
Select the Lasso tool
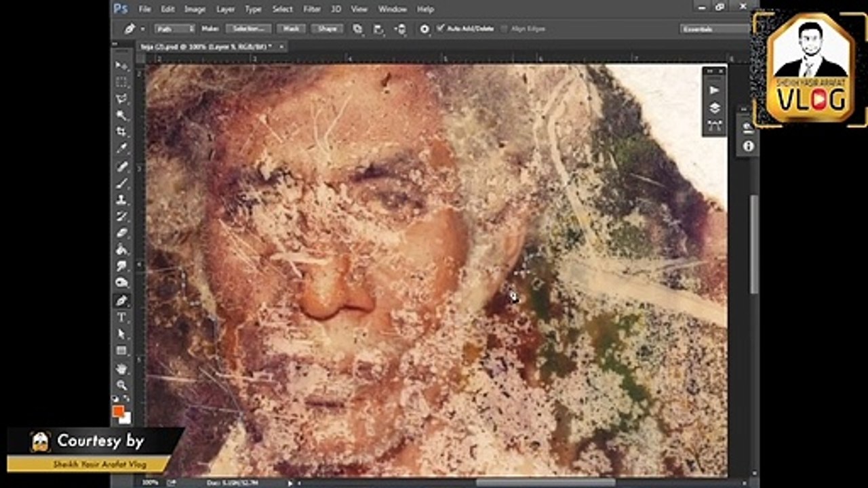point(121,99)
